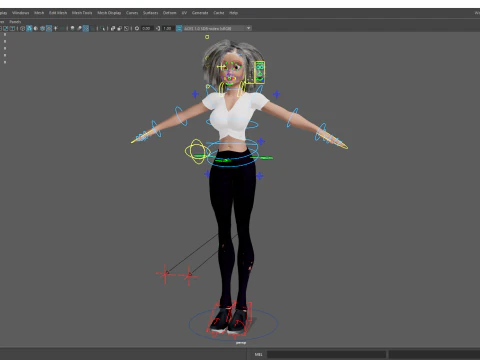Toggle X-ray active components icon
Screen dimensions: 480x360
pos(119,28)
